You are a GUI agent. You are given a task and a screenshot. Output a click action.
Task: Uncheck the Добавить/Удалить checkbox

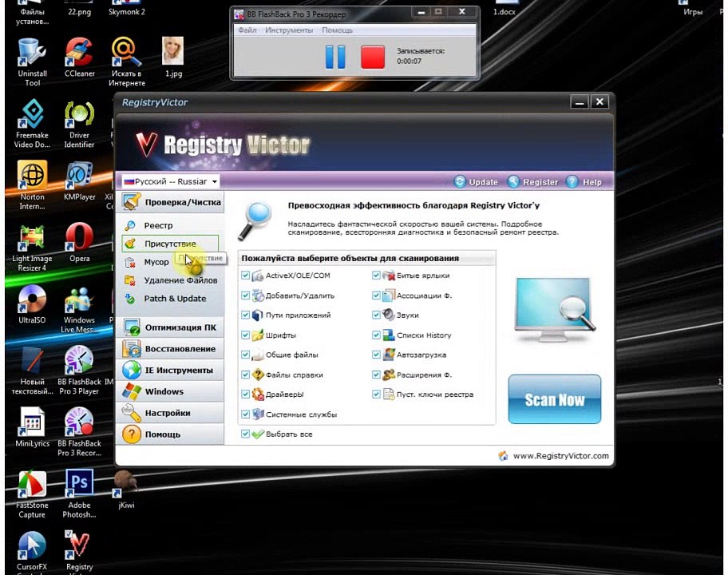(246, 295)
